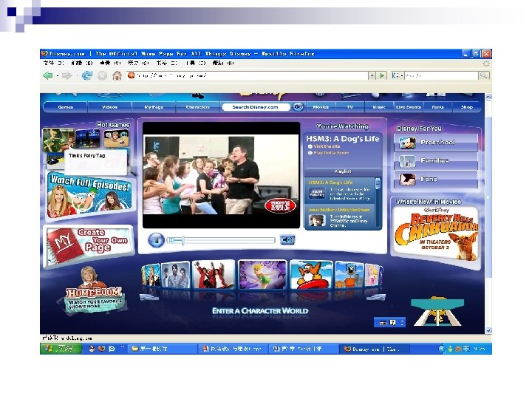The height and width of the screenshot is (399, 532).
Task: Click Enter a Character World text
Action: point(260,311)
